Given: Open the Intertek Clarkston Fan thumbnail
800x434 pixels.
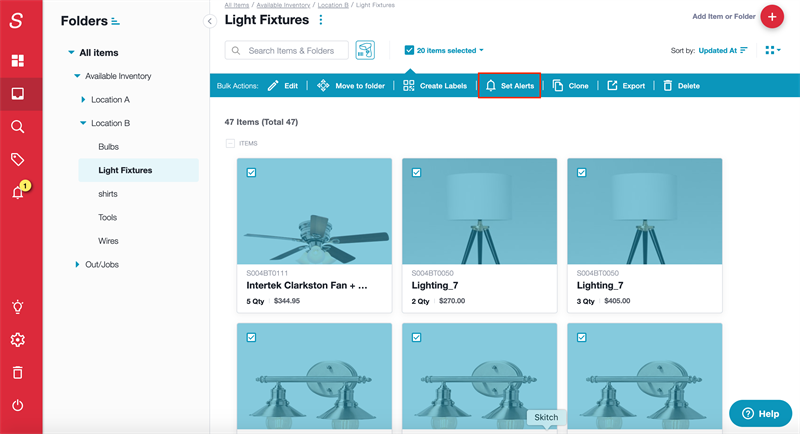Looking at the screenshot, I should pyautogui.click(x=309, y=211).
